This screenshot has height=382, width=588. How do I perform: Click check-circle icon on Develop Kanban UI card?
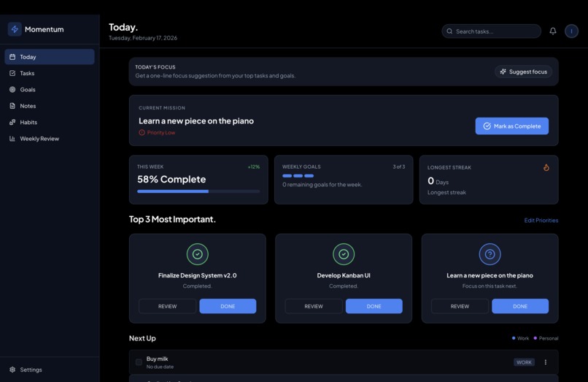[x=344, y=254]
